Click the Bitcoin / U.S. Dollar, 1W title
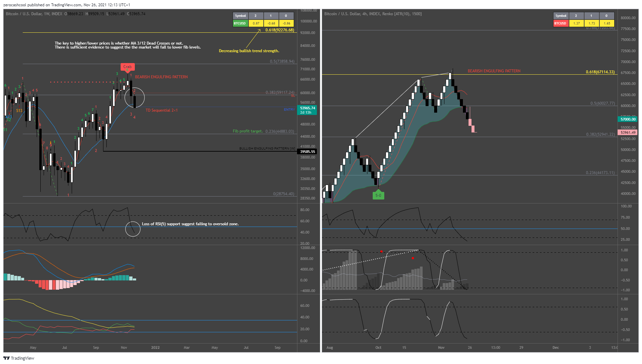This screenshot has width=642, height=364. pos(34,14)
